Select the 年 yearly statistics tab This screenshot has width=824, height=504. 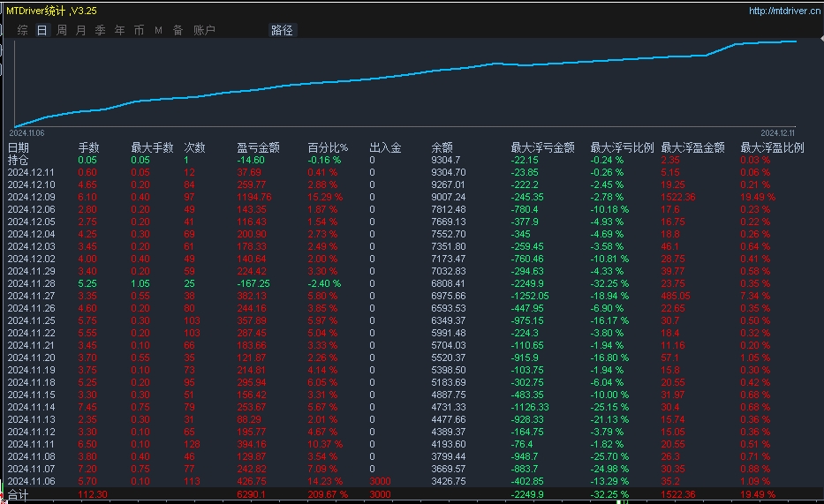(119, 30)
